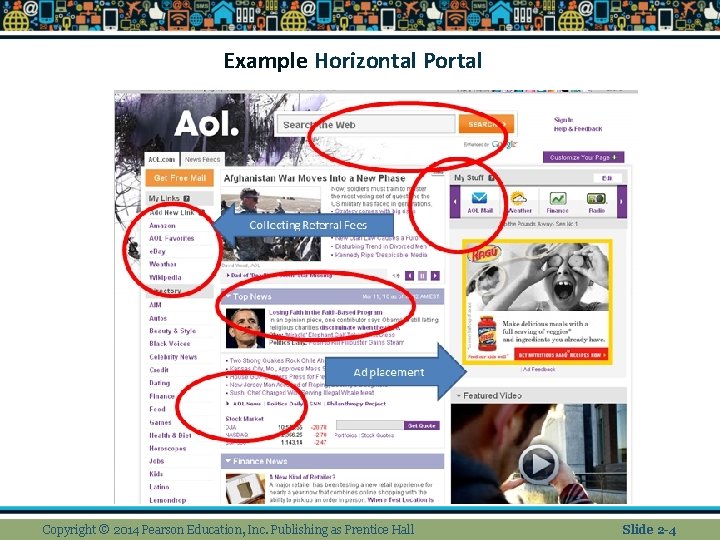Open the Autos directory link
Viewport: 720px width, 540px height.
coord(158,318)
